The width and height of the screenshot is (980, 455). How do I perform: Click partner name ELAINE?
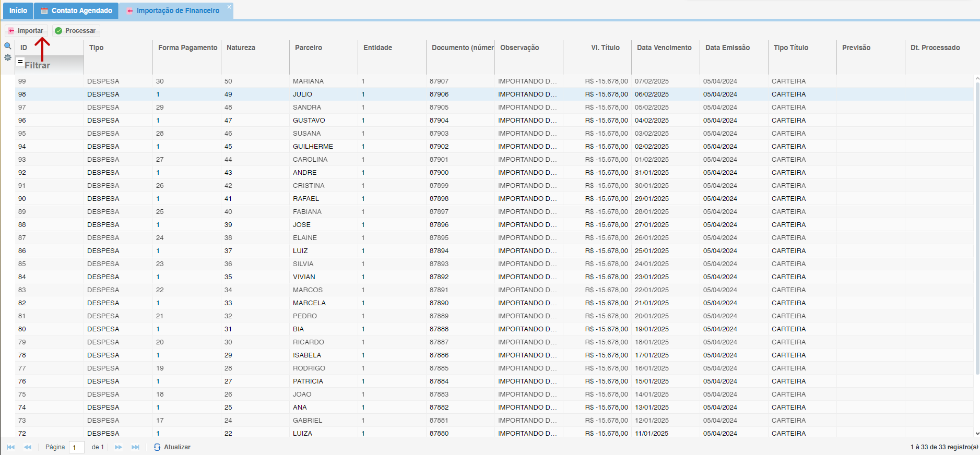point(305,237)
